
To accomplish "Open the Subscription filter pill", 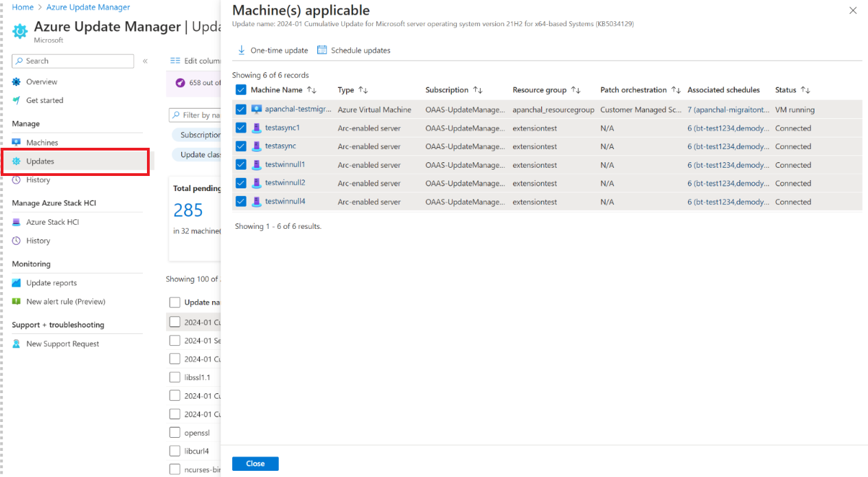I will coord(196,135).
